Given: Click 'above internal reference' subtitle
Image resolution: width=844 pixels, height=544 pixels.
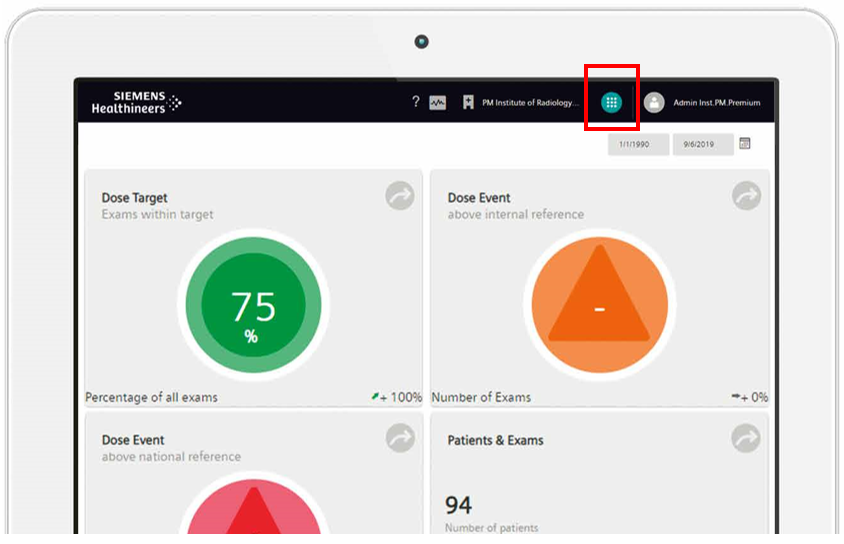Looking at the screenshot, I should 516,214.
